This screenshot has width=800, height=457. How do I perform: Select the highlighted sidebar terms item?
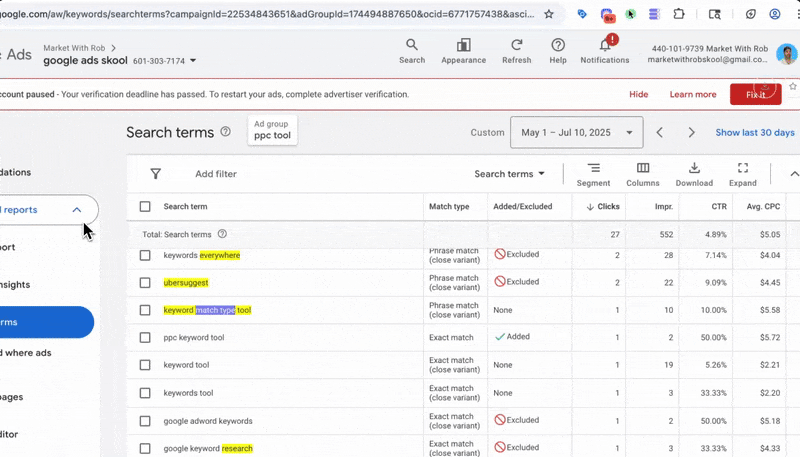point(47,322)
